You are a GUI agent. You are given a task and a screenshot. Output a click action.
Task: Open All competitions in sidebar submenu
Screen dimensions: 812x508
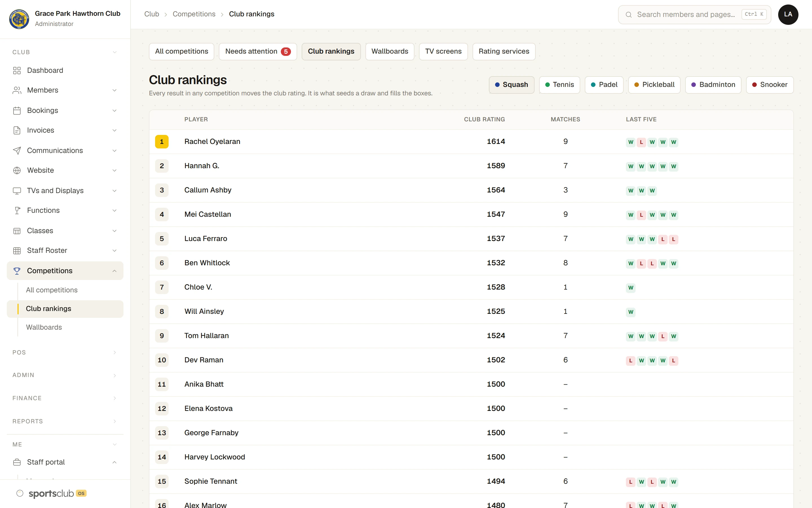point(52,290)
